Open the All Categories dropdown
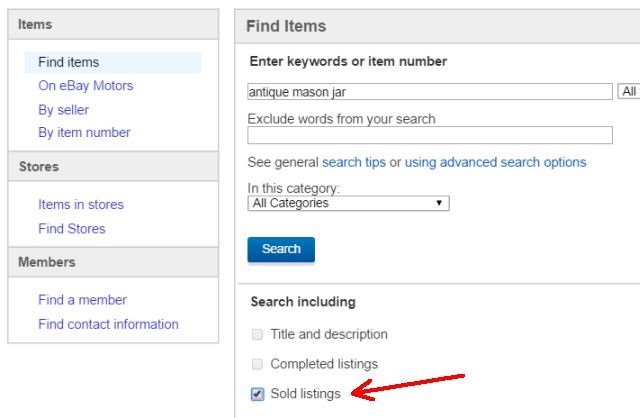The height and width of the screenshot is (418, 640). coord(348,203)
